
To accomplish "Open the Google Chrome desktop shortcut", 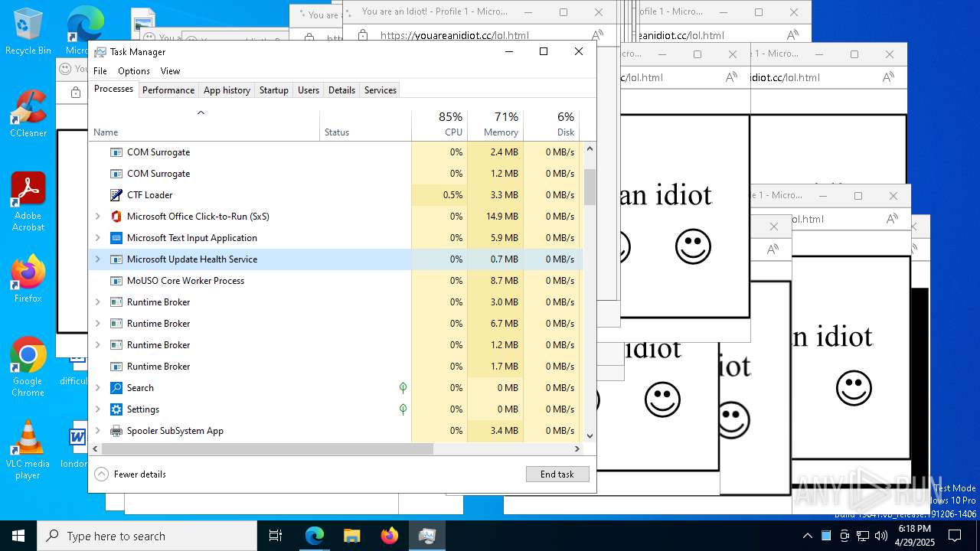I will 28,367.
